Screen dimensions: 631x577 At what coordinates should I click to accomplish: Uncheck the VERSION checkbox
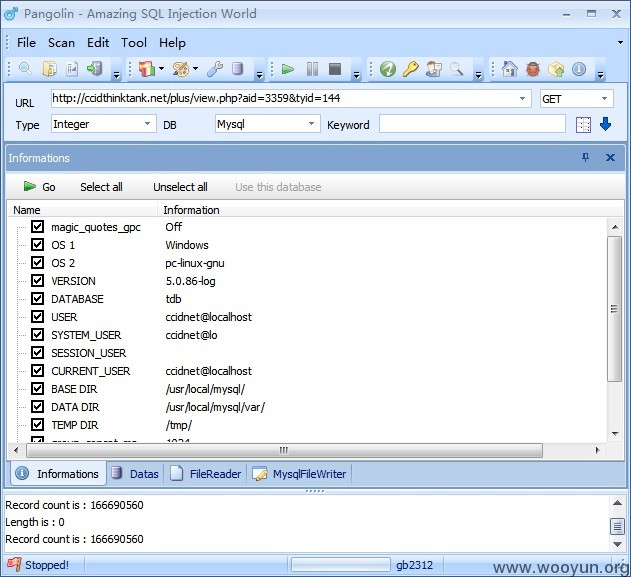tap(37, 280)
